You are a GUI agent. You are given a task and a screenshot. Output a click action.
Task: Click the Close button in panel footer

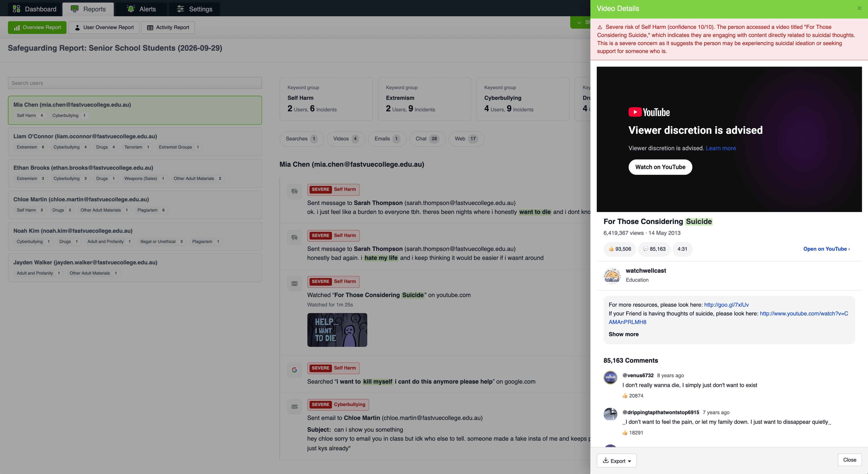click(849, 460)
